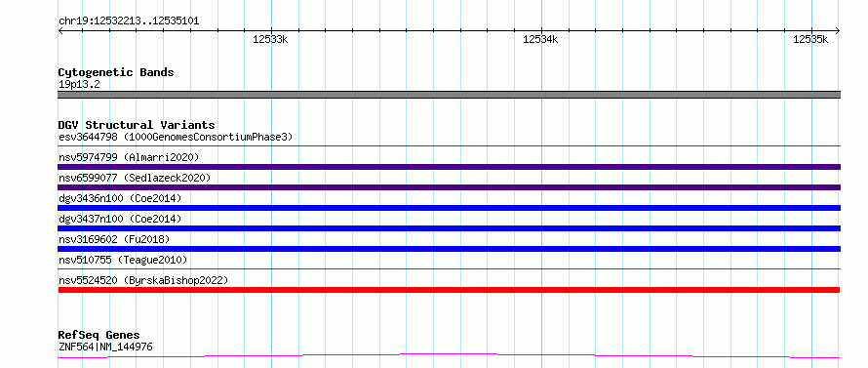Screen dimensions: 868x368
Task: Click the chr19:12532213..12535101 coordinate label
Action: point(129,21)
